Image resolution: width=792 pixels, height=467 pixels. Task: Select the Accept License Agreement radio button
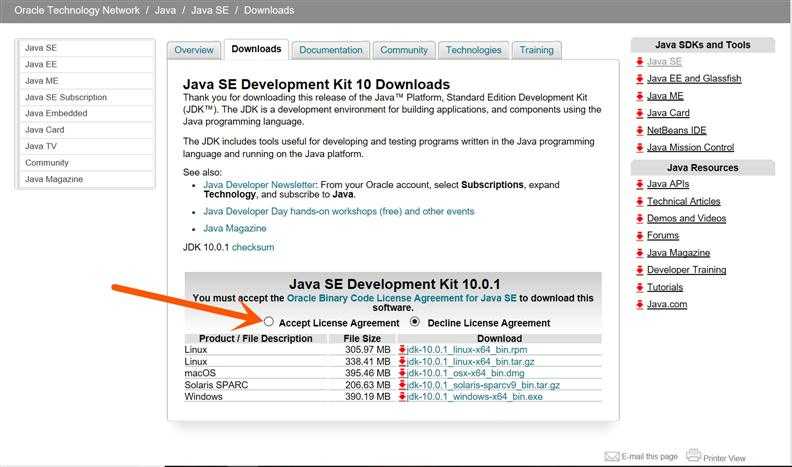click(268, 322)
